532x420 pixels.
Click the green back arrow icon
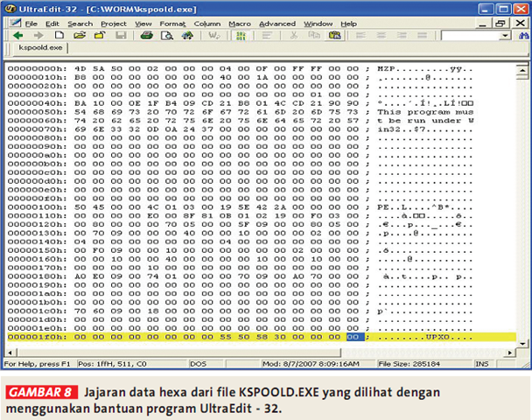point(18,35)
